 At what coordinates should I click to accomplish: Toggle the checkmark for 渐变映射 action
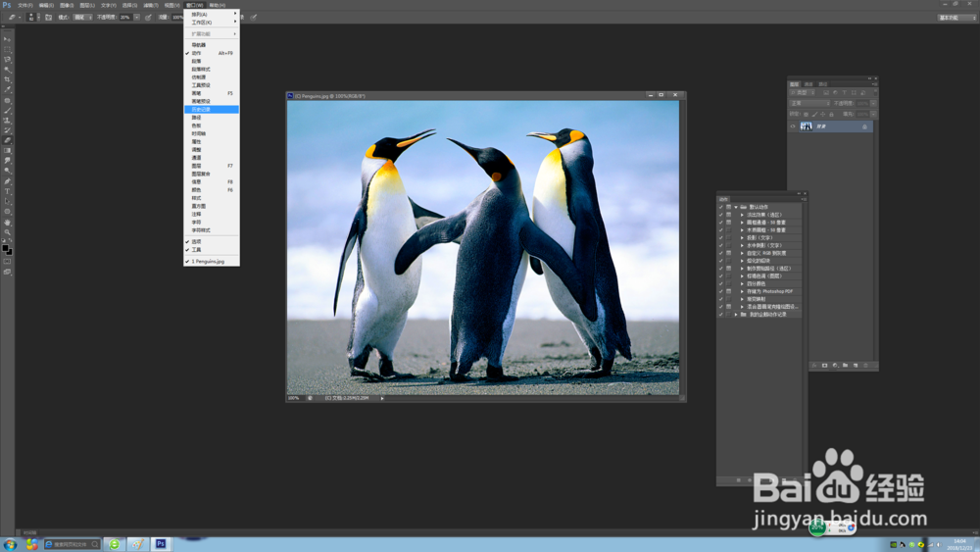point(720,299)
